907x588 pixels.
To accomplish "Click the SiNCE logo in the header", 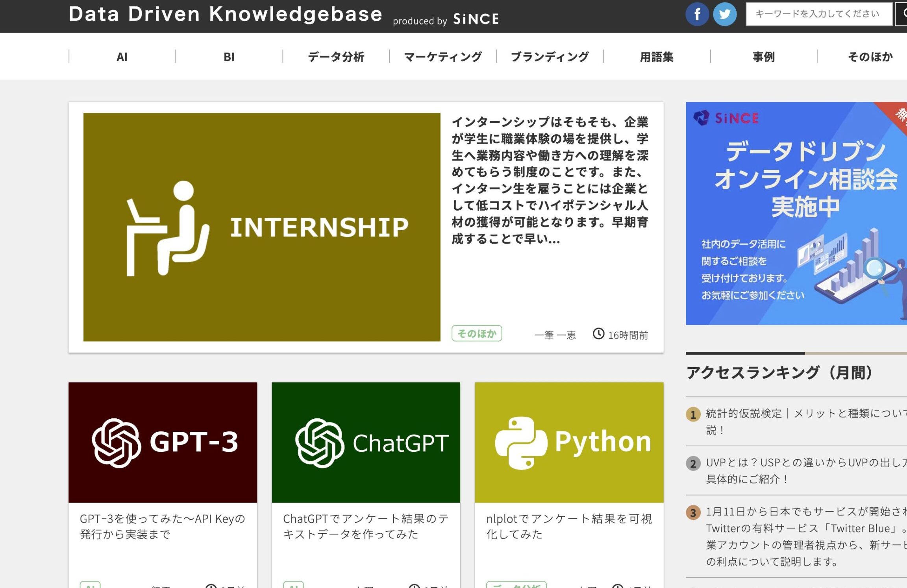I will 476,19.
